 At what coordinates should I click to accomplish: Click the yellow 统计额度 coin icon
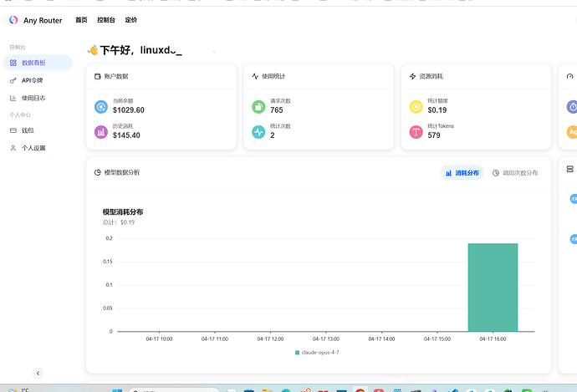coord(416,107)
